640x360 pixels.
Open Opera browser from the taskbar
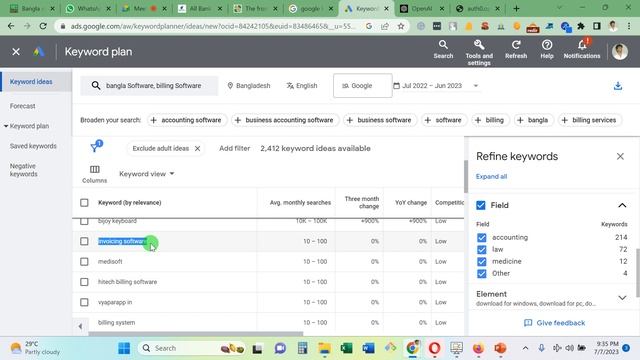pos(434,348)
